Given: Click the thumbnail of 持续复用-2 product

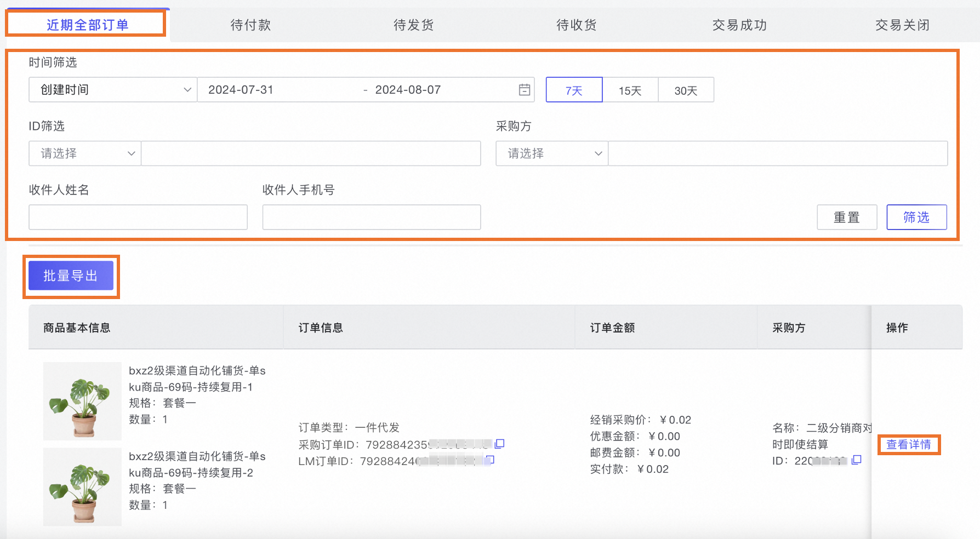Looking at the screenshot, I should [82, 487].
